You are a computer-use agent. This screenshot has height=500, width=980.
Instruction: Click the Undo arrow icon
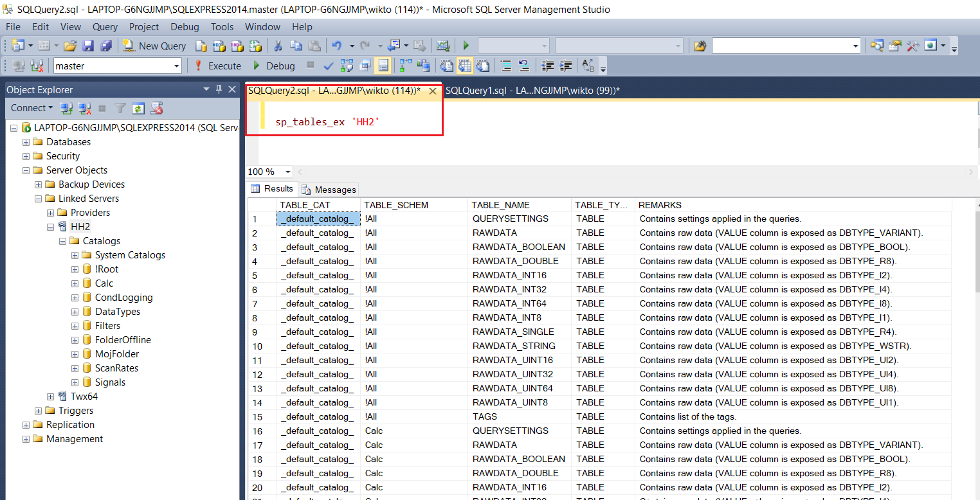coord(336,46)
